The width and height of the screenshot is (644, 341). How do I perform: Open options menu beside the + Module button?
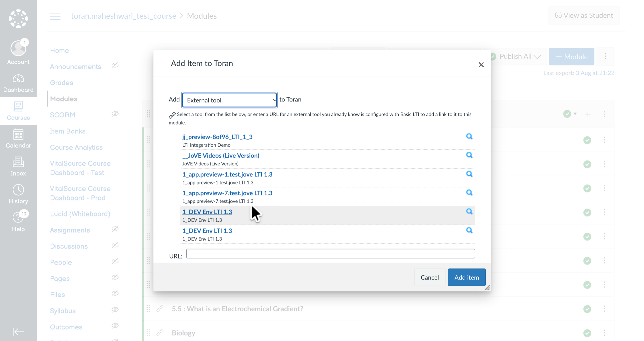tap(605, 56)
